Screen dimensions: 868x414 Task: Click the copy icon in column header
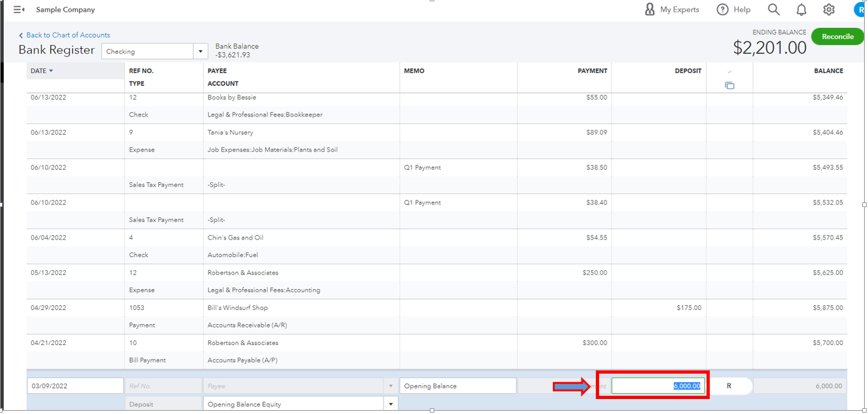click(729, 85)
